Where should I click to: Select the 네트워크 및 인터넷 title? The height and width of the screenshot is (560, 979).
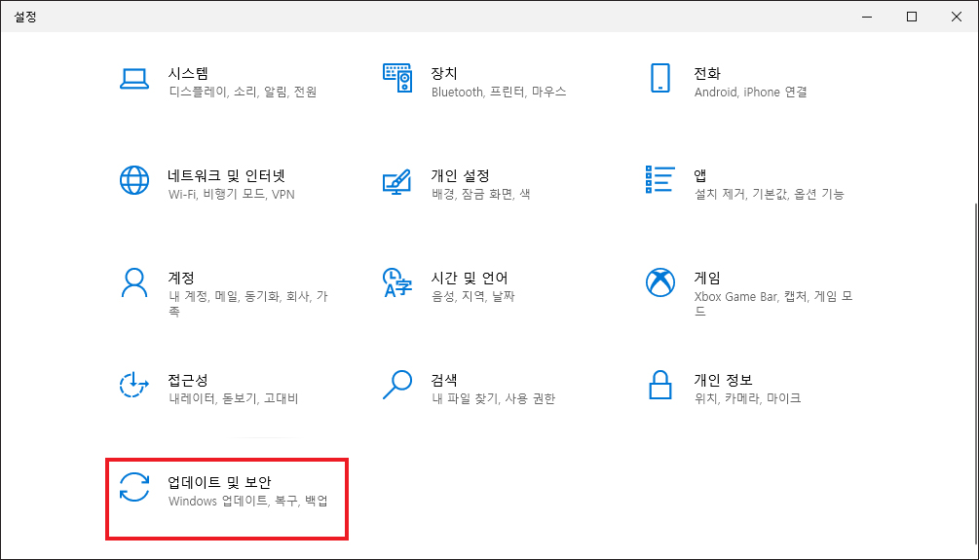tap(226, 176)
